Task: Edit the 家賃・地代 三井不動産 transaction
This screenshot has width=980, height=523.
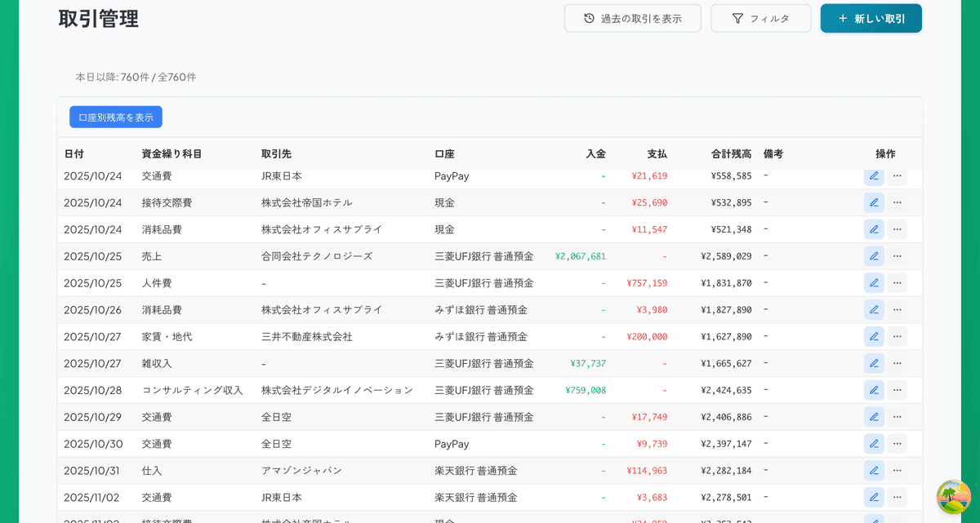Action: 874,336
